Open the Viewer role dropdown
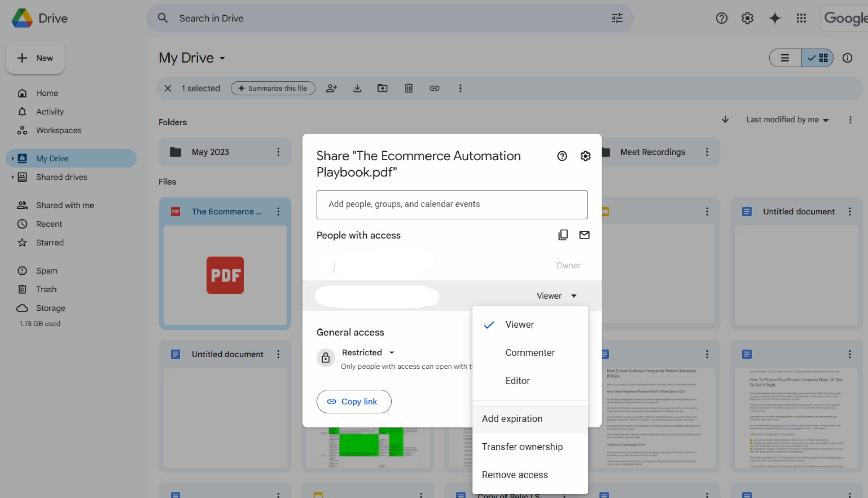 (557, 296)
